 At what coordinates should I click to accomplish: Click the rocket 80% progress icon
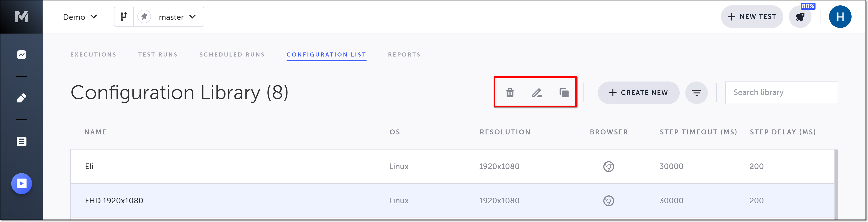(800, 17)
